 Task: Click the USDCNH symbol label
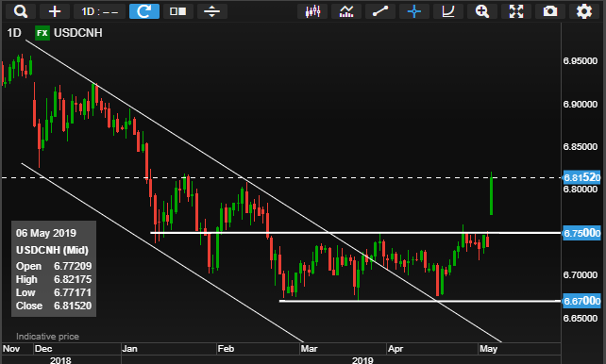coord(78,33)
